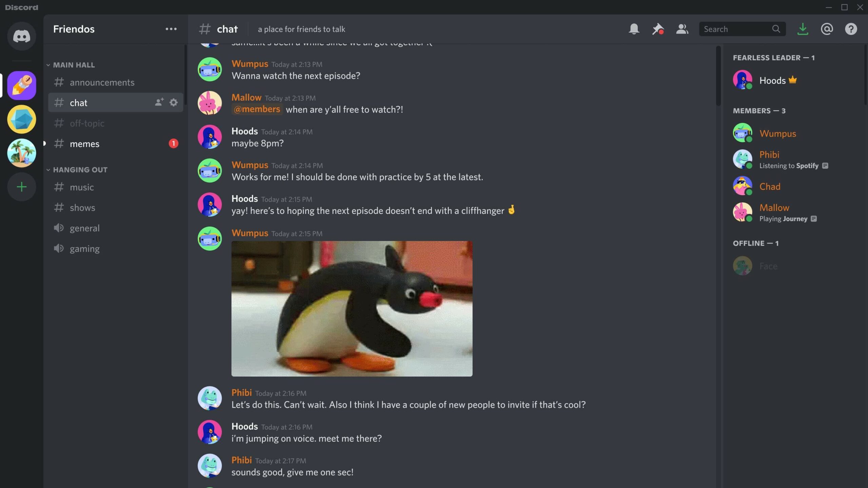The width and height of the screenshot is (868, 488).
Task: Click the notification bell icon
Action: pos(634,29)
